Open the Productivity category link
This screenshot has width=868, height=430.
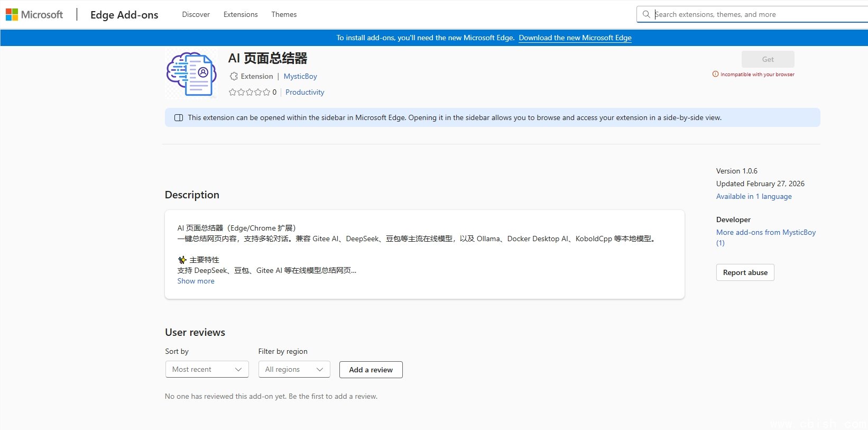click(x=304, y=92)
